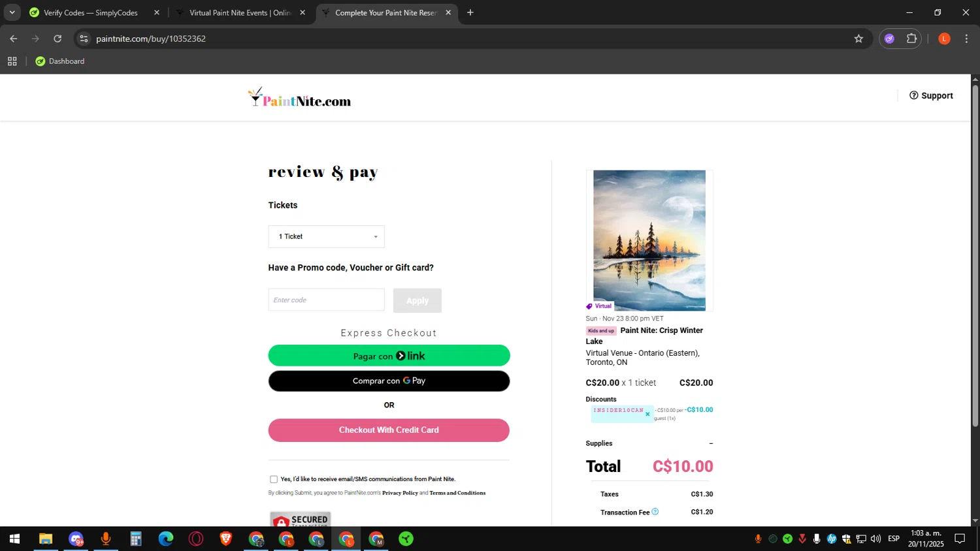Click the Kids and up label
The width and height of the screenshot is (980, 551).
click(x=601, y=331)
